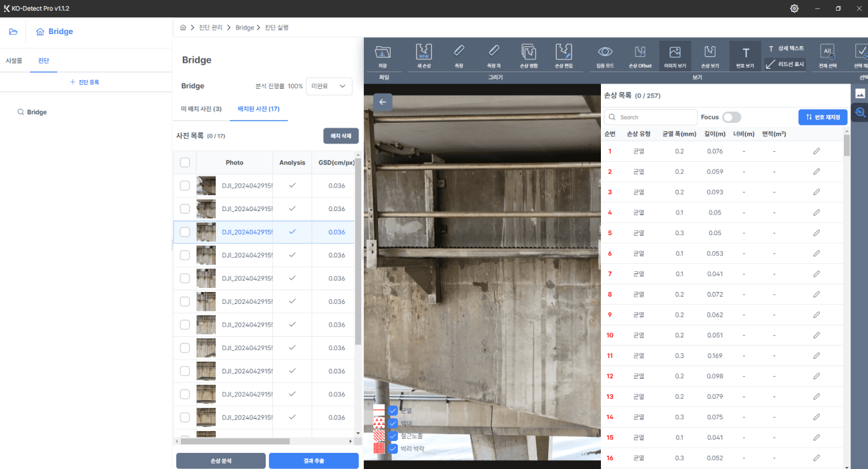Expand the 손상 Offset toolbar option

click(x=640, y=55)
